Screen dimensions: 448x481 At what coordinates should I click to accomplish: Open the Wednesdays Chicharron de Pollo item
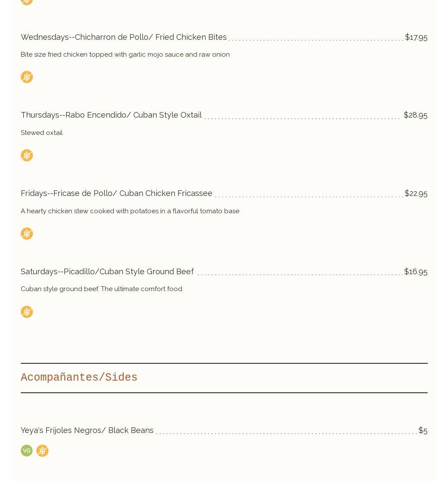(124, 37)
